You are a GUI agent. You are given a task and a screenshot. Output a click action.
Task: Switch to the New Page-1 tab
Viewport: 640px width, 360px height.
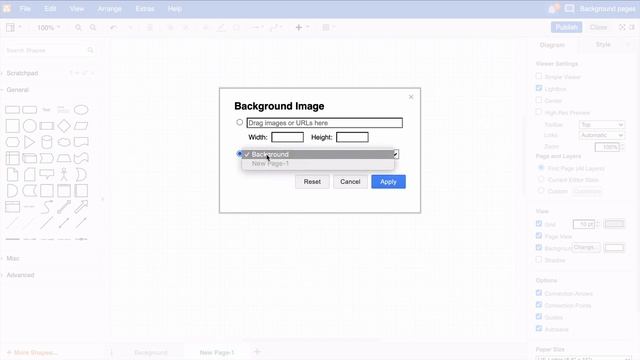tap(217, 352)
